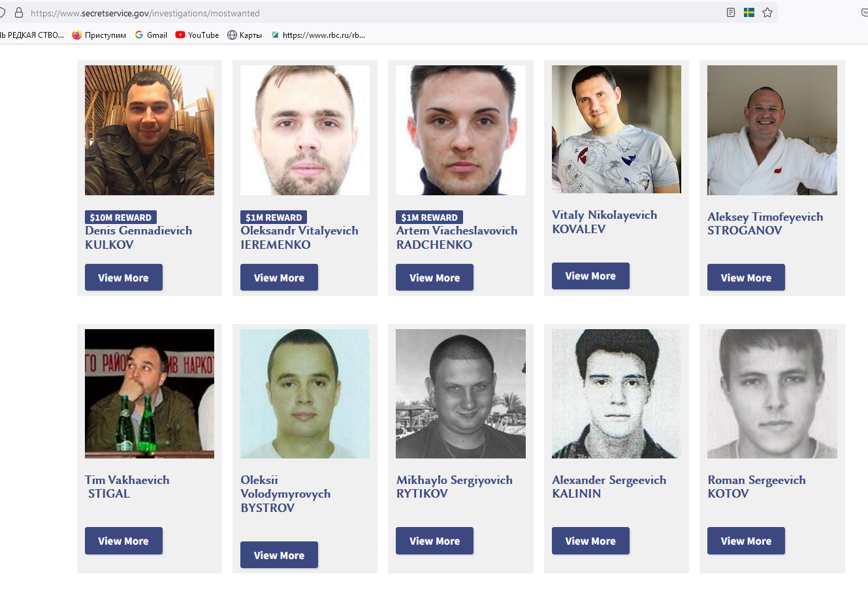Click Alexander Sergeevich KALININ photo
Viewport: 868px width, 593px height.
click(616, 393)
